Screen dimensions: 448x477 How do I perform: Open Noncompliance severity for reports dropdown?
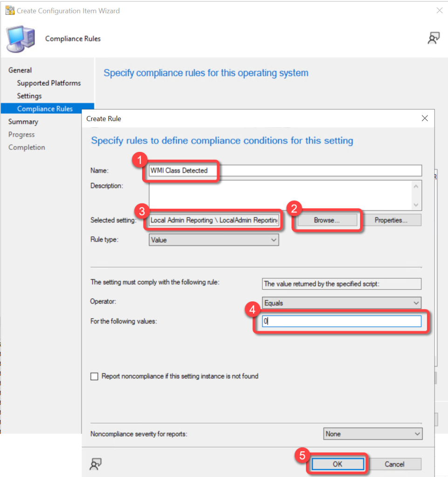(373, 434)
